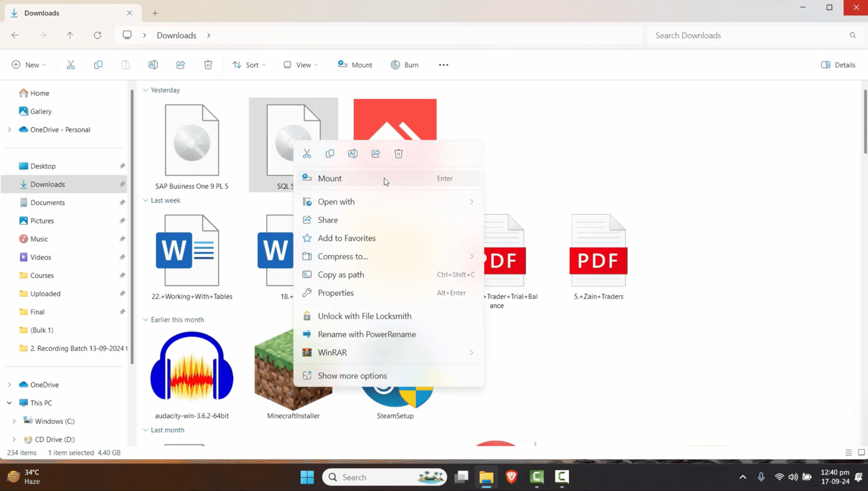Open Brave browser from taskbar
The image size is (868, 491).
(x=511, y=477)
